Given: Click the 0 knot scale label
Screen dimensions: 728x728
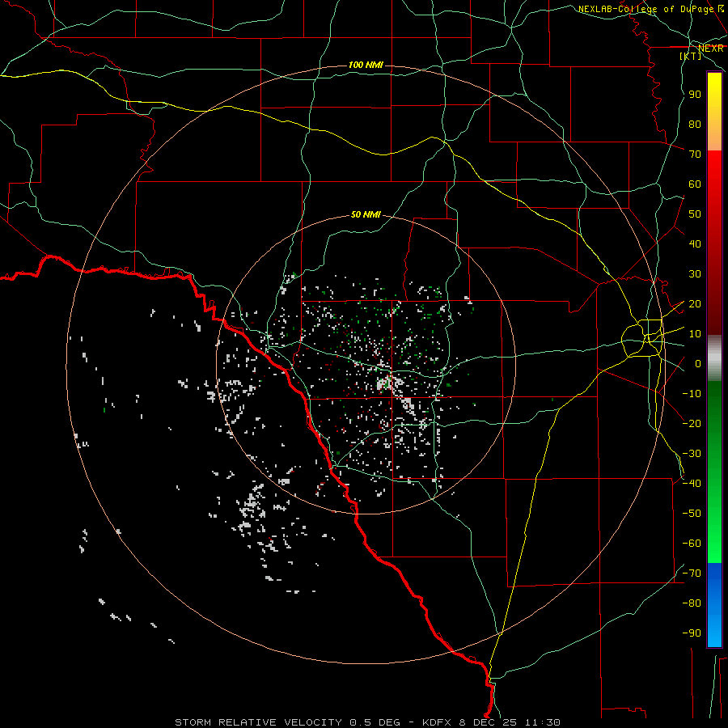Looking at the screenshot, I should (698, 363).
